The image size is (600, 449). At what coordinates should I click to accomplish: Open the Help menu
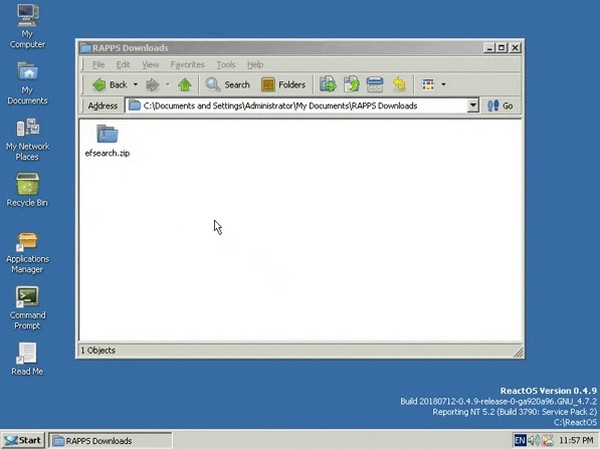tap(255, 65)
